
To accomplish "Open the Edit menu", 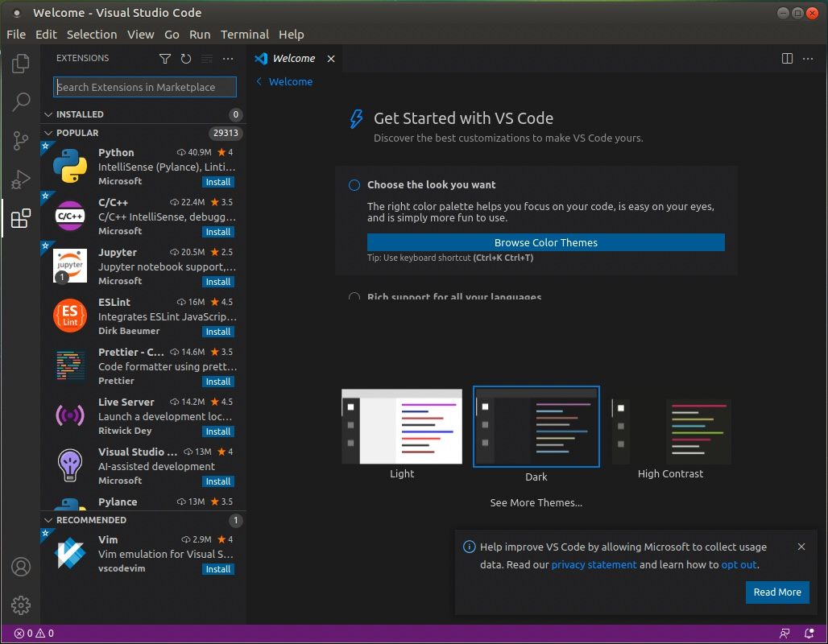I will (x=46, y=35).
